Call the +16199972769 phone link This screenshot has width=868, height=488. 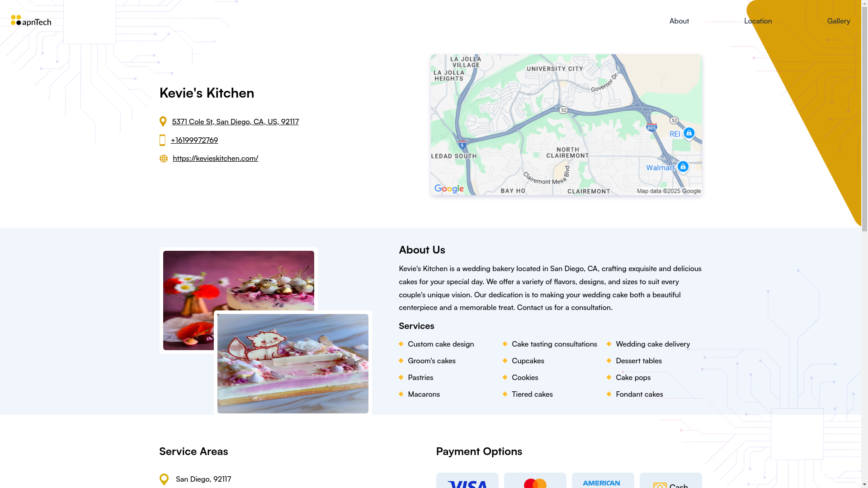(x=194, y=140)
